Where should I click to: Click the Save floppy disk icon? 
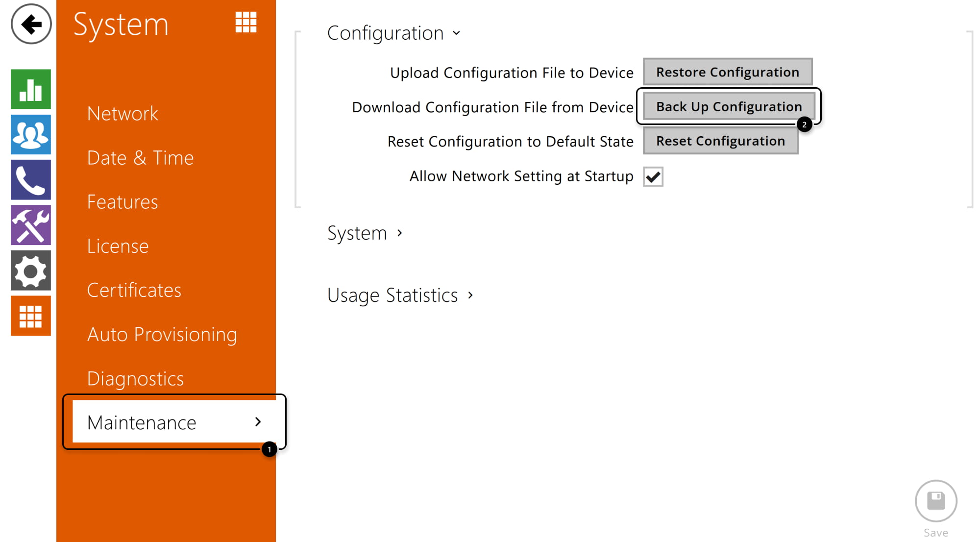click(x=936, y=501)
